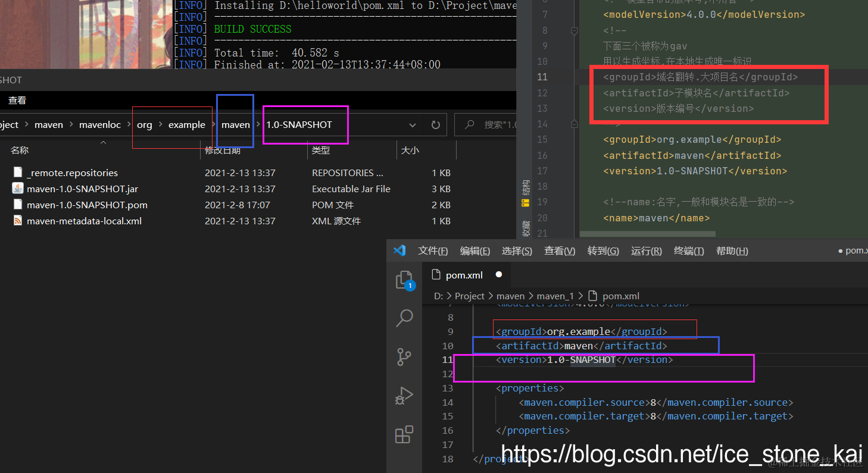The height and width of the screenshot is (473, 868).
Task: Open the Extensions icon in VS Code
Action: pos(404,434)
